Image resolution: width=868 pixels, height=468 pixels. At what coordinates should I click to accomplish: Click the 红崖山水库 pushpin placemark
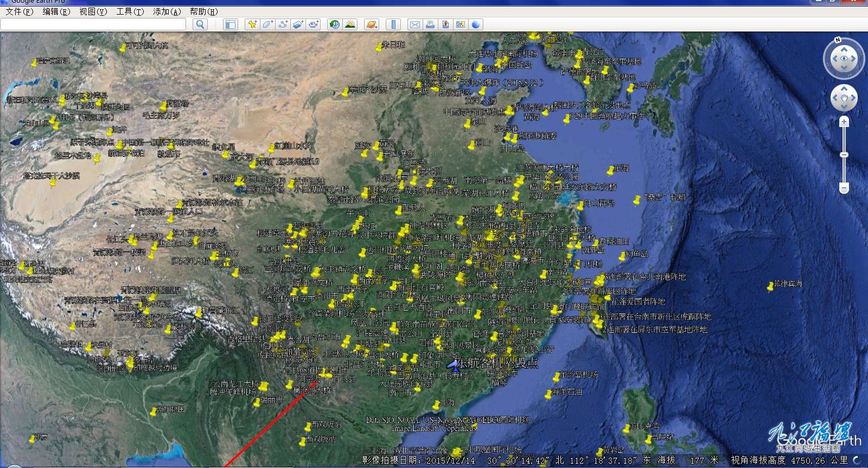pos(271,149)
